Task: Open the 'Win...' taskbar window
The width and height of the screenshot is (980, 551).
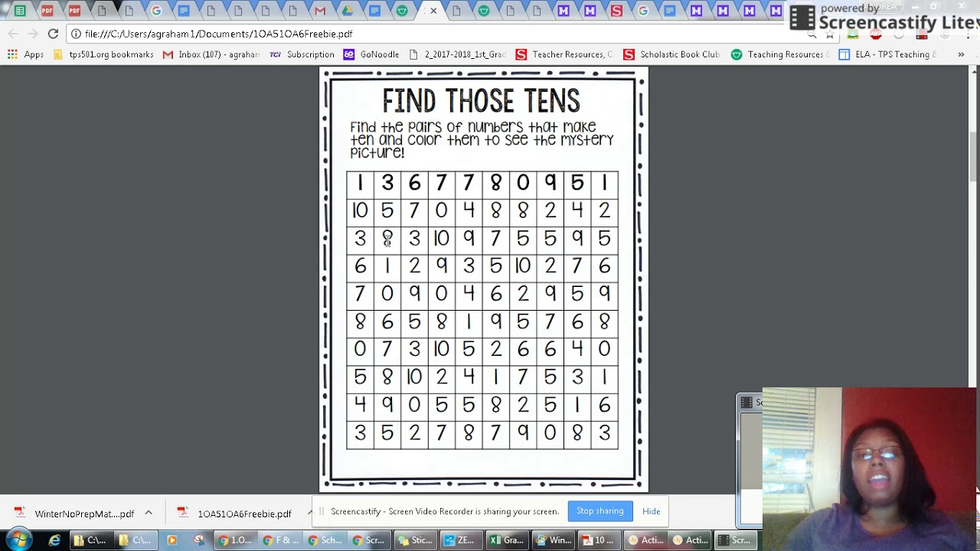Action: click(x=552, y=540)
